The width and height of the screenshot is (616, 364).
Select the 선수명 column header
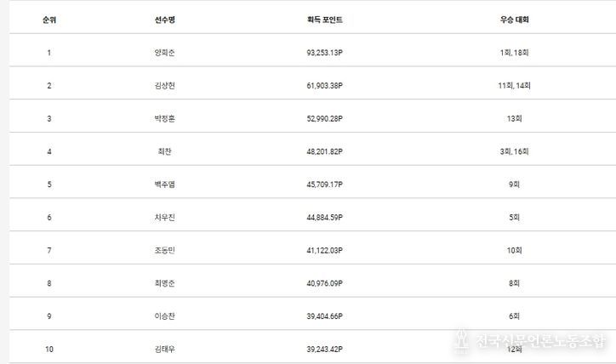[x=164, y=20]
